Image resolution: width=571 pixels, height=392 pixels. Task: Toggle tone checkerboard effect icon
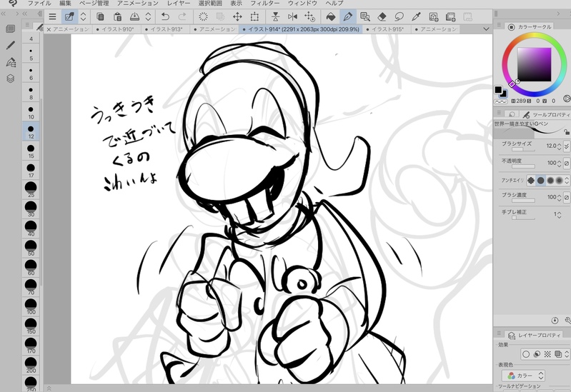point(547,353)
